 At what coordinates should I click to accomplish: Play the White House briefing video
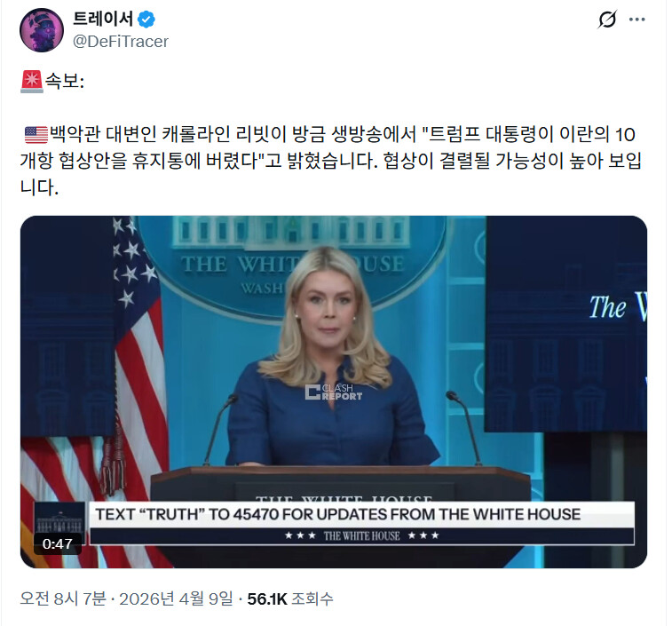pos(334,392)
